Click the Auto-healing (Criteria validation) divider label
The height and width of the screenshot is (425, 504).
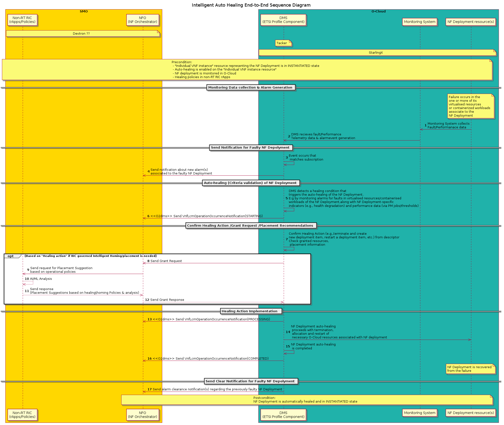click(251, 183)
